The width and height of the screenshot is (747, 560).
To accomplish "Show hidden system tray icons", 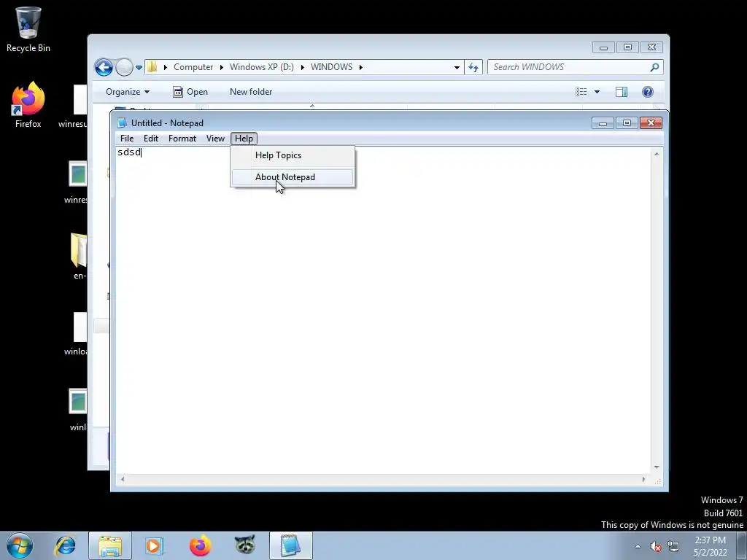I will point(638,546).
